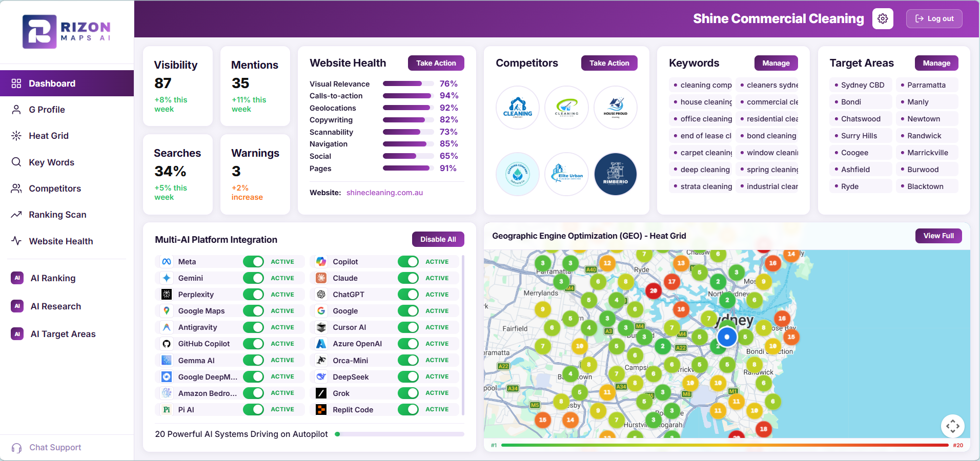This screenshot has width=980, height=461.
Task: Expand map using the fullscreen arrows icon
Action: (x=953, y=426)
